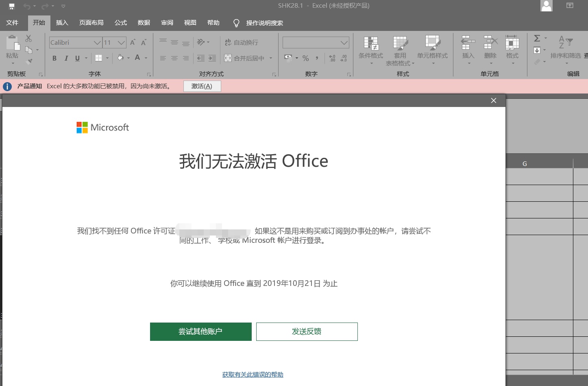588x386 pixels.
Task: Click the fill down arrow icon
Action: coord(537,50)
